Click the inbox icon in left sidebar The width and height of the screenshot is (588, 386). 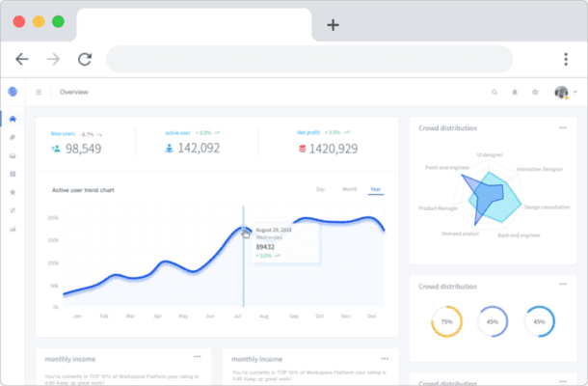13,155
